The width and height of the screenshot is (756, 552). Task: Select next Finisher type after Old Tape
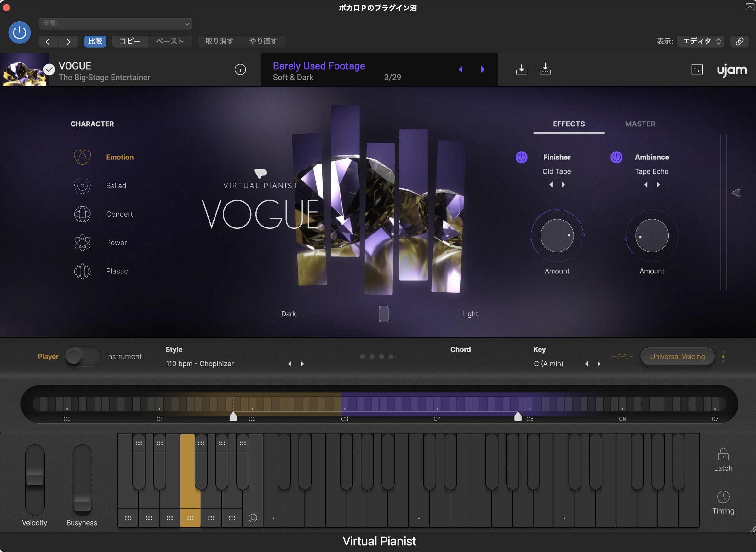563,185
